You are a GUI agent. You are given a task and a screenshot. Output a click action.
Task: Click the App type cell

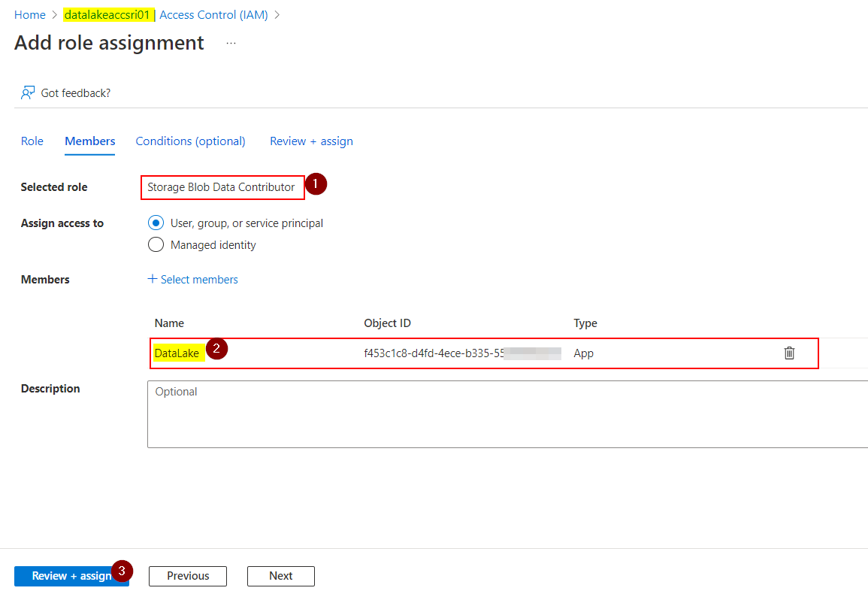583,353
